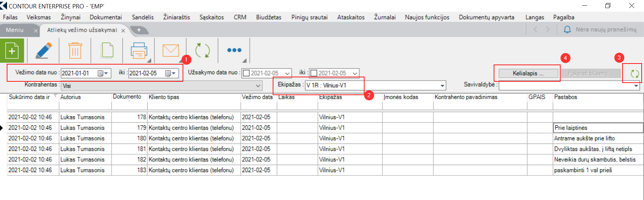Sort by Vežimo data column header

point(257,97)
